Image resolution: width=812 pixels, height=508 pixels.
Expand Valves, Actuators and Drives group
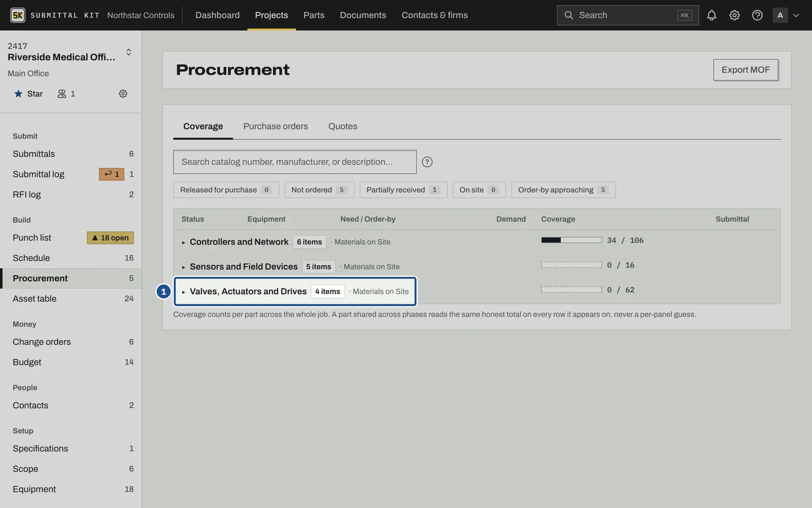click(x=183, y=292)
